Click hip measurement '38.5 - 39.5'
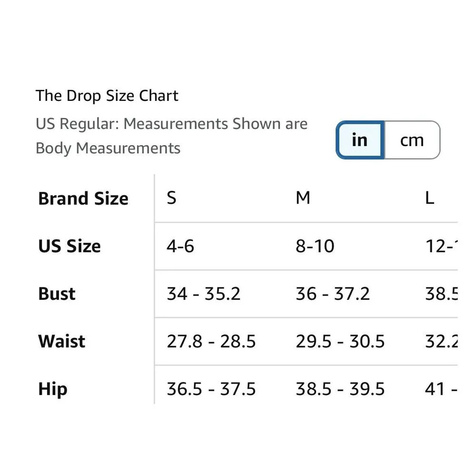Screen dimensions: 476x476 [x=340, y=389]
